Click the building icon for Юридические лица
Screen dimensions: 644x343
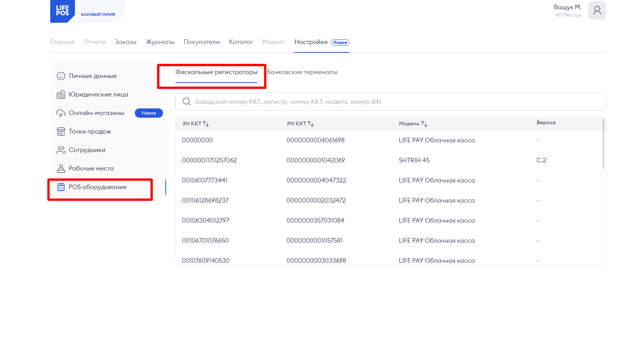61,95
